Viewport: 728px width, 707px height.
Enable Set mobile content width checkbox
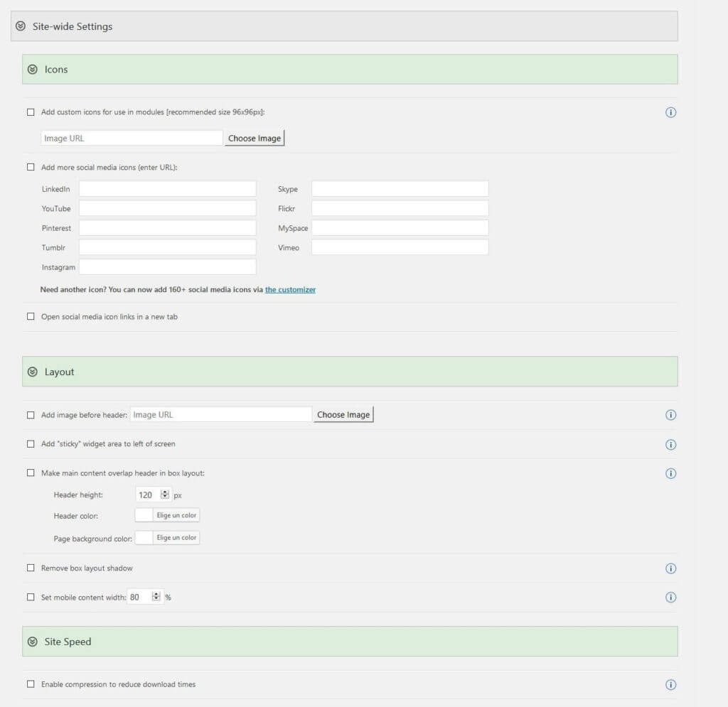31,597
